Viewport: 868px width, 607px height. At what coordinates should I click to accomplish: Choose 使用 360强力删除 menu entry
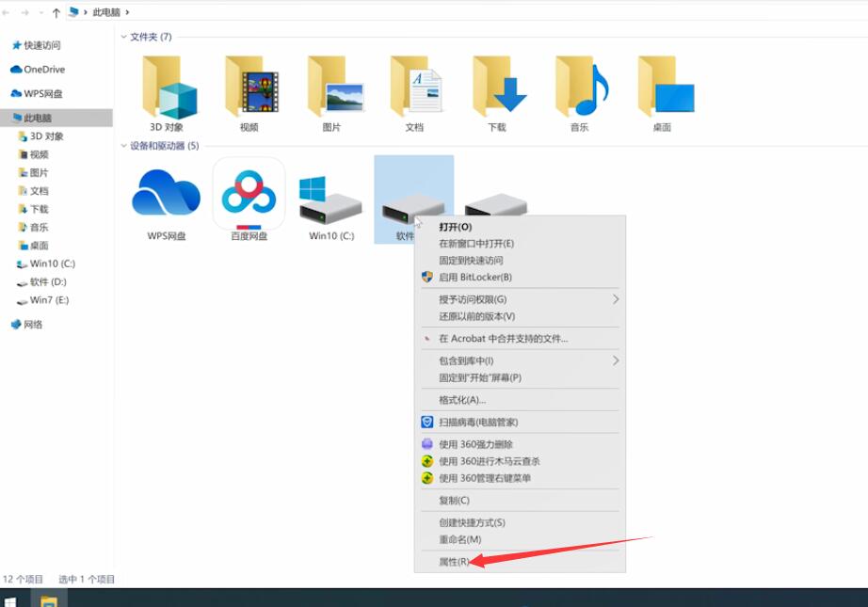coord(520,444)
